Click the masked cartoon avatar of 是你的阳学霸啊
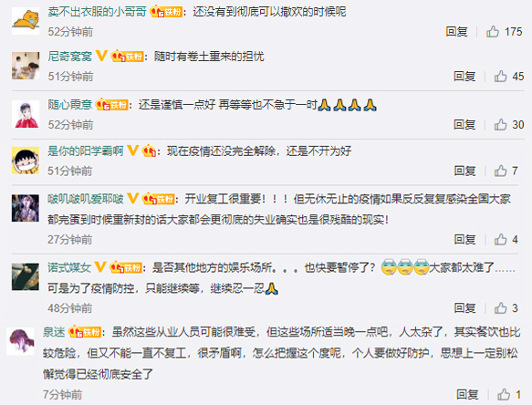 [26, 161]
